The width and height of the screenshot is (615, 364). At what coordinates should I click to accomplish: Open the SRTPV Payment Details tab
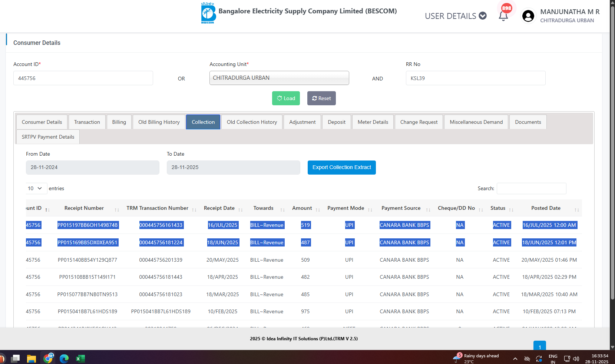click(48, 137)
